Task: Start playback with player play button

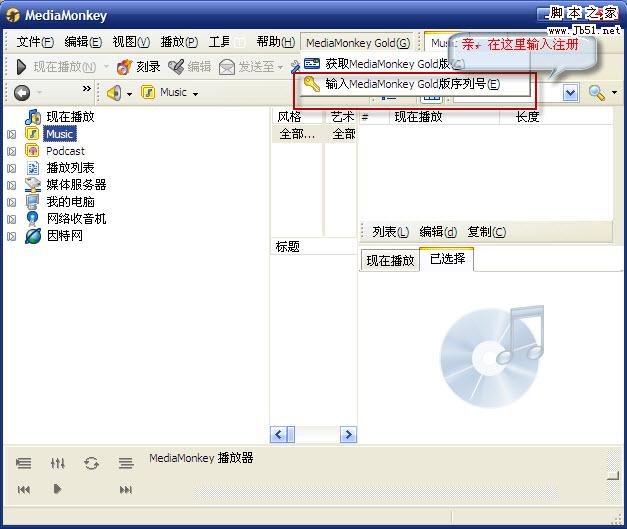Action: (x=57, y=489)
